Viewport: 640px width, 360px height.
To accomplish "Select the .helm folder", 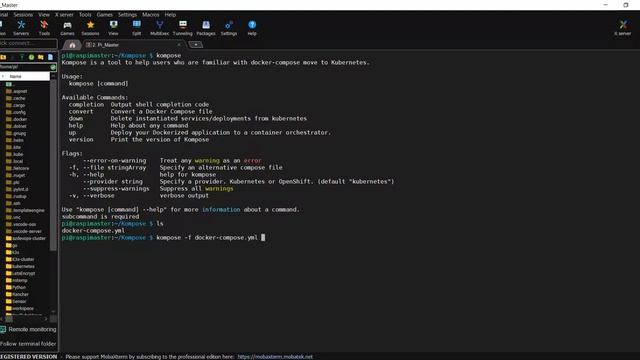I will tap(15, 140).
